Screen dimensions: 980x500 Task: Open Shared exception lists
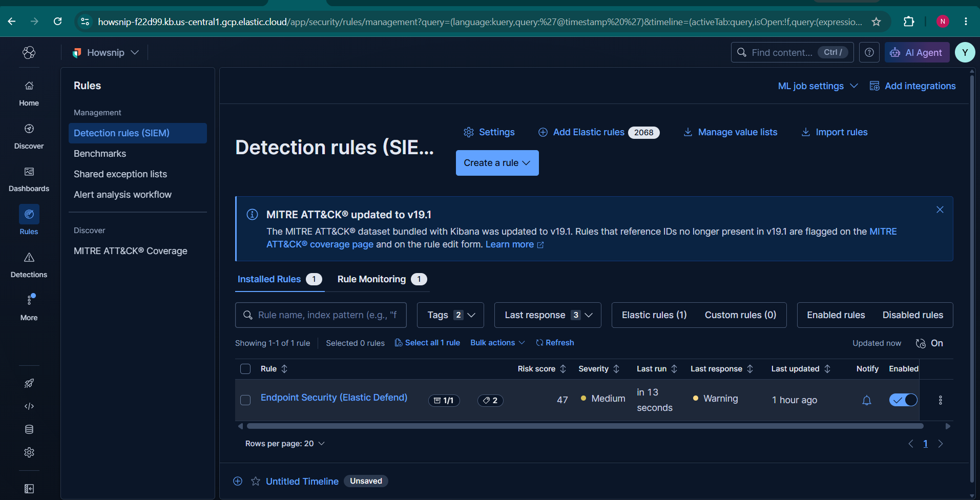point(120,174)
